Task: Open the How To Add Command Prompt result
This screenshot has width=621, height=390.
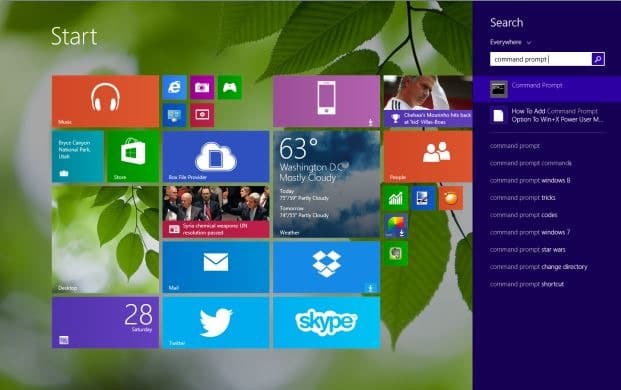Action: click(x=547, y=115)
